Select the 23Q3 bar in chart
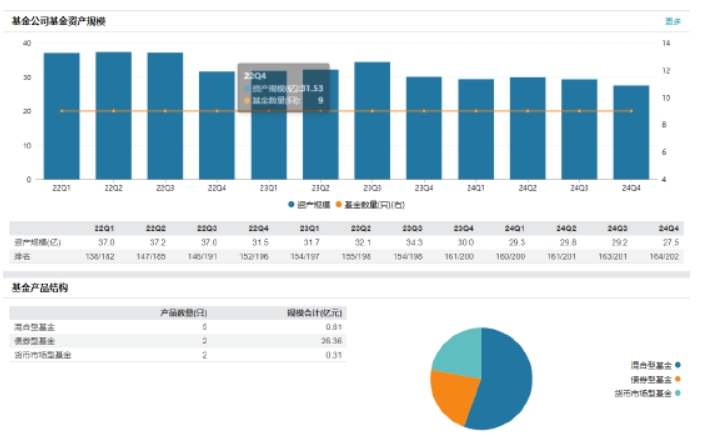 [x=372, y=125]
